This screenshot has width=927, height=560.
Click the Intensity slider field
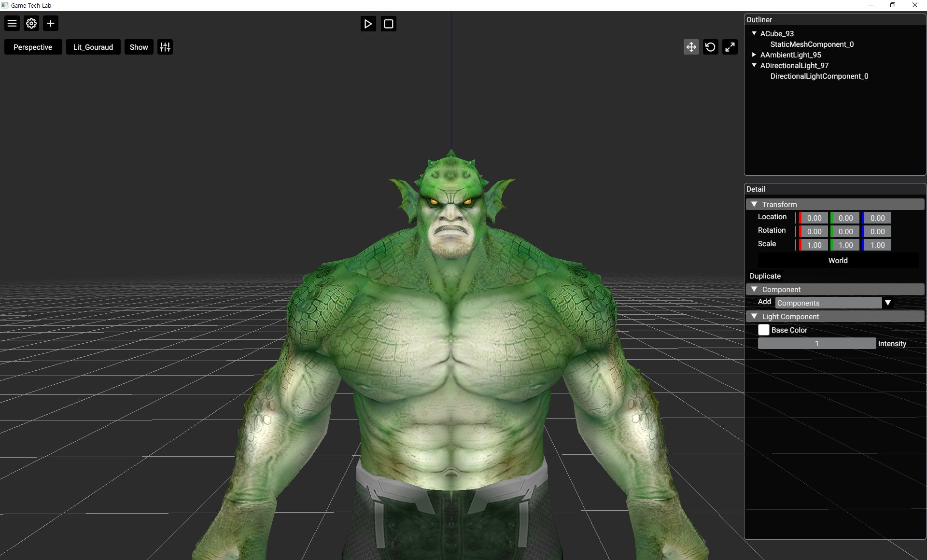pos(816,343)
